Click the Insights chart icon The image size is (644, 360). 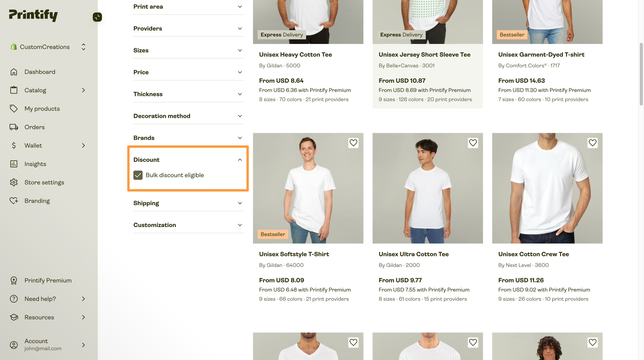(14, 164)
